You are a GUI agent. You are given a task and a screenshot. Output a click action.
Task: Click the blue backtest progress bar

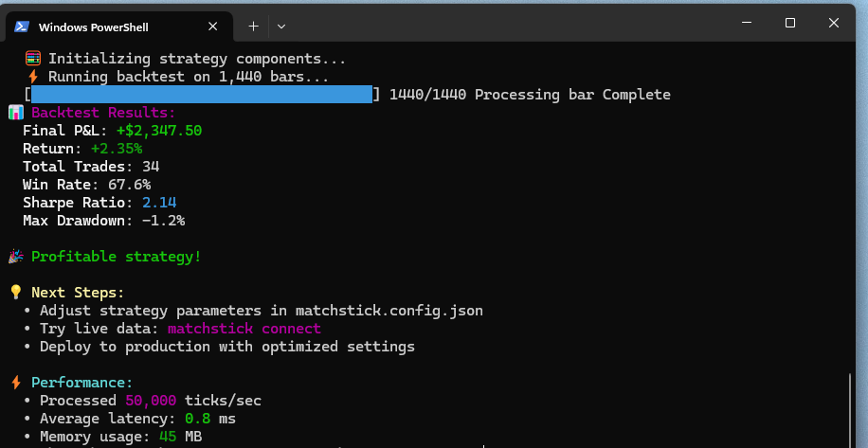click(202, 95)
